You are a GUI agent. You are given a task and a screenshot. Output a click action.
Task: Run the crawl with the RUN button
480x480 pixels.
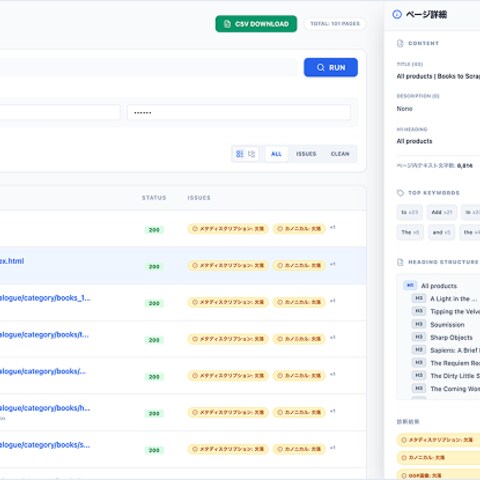331,67
